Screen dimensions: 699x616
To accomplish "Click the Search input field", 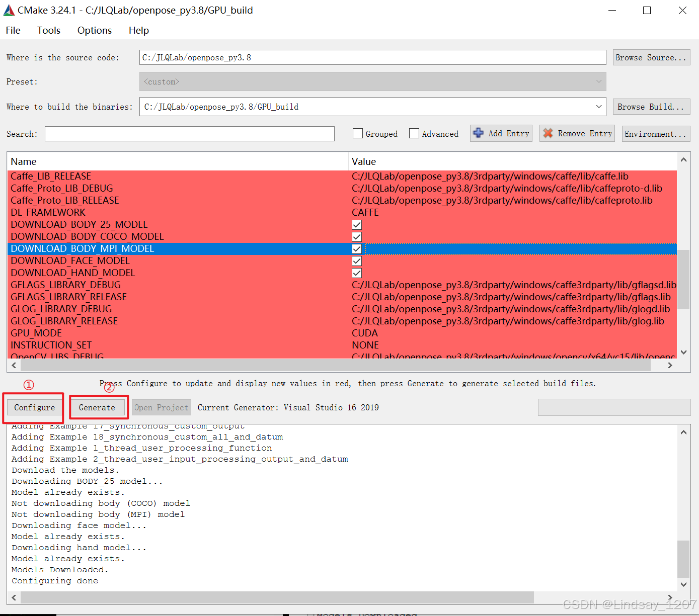I will point(190,134).
